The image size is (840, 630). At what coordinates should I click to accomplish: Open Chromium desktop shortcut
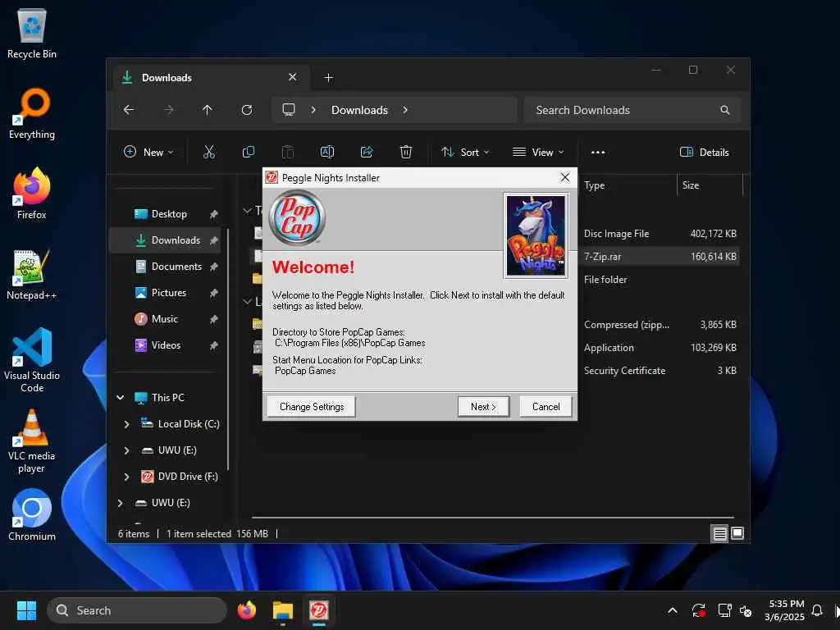(32, 515)
